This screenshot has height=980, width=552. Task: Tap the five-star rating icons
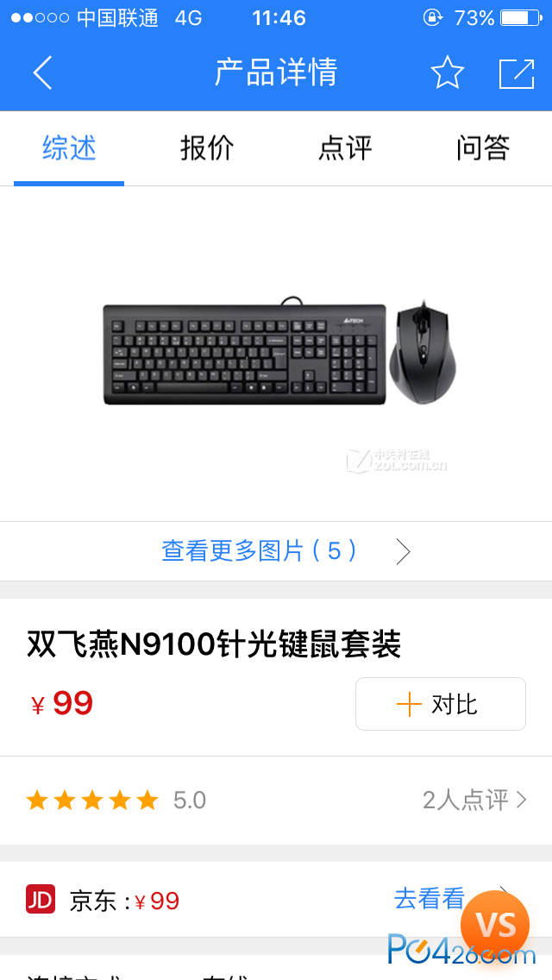(x=92, y=800)
